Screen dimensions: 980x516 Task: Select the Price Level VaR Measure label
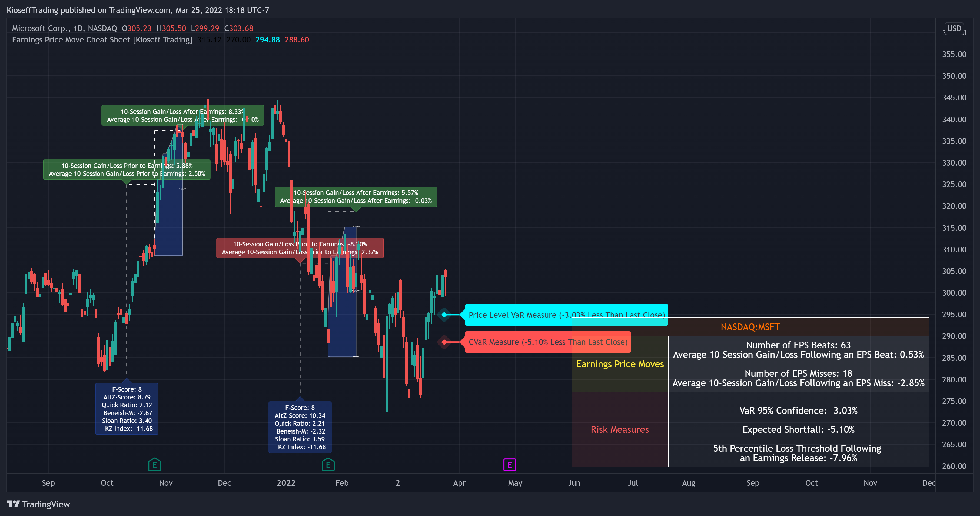[566, 315]
